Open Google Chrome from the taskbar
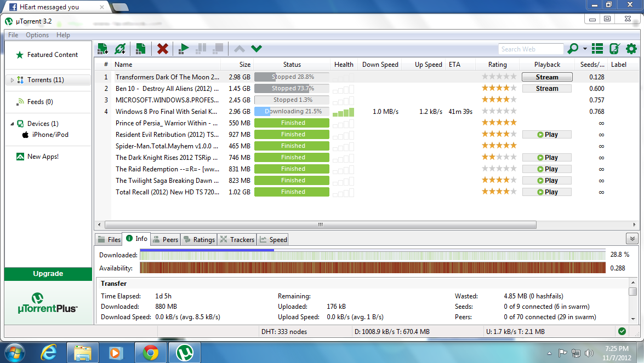The height and width of the screenshot is (363, 644). (x=150, y=353)
